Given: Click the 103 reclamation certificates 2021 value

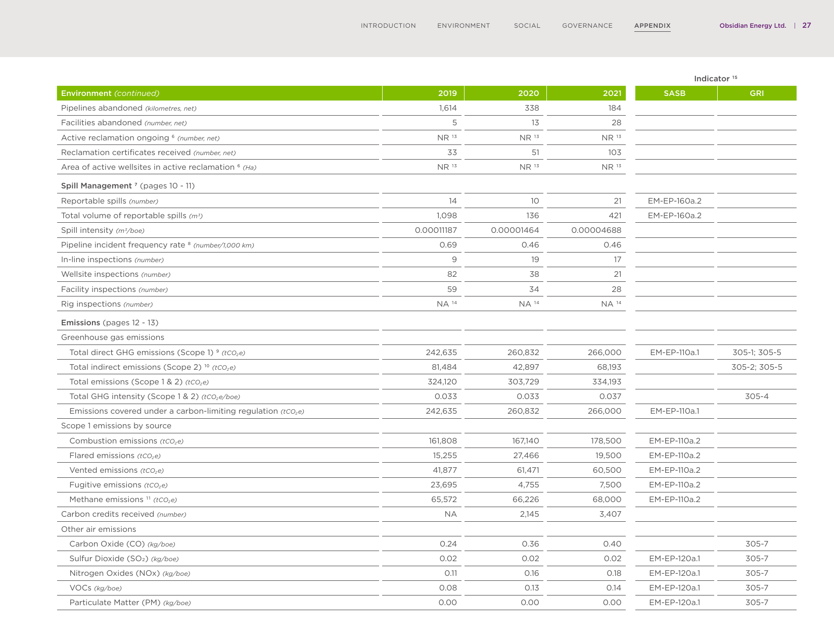Looking at the screenshot, I should (x=615, y=153).
